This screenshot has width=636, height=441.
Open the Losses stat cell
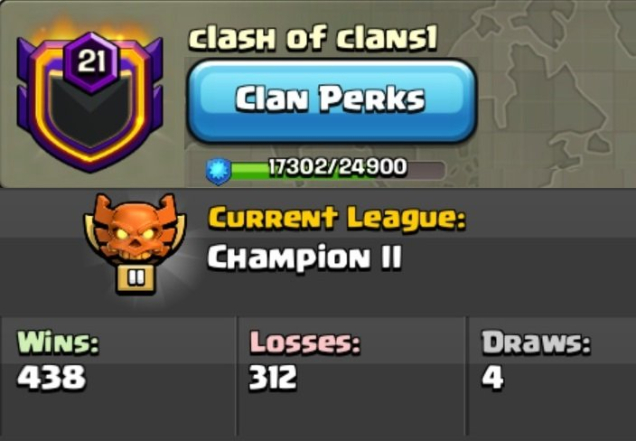click(x=351, y=377)
